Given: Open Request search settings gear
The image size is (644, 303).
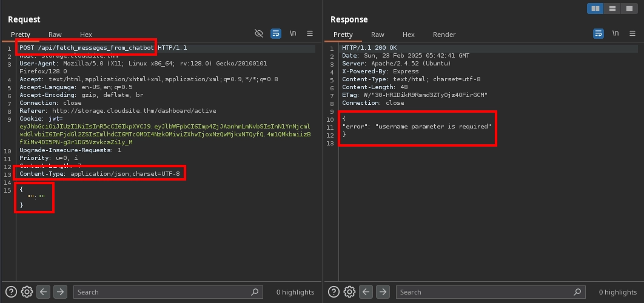Looking at the screenshot, I should click(27, 291).
